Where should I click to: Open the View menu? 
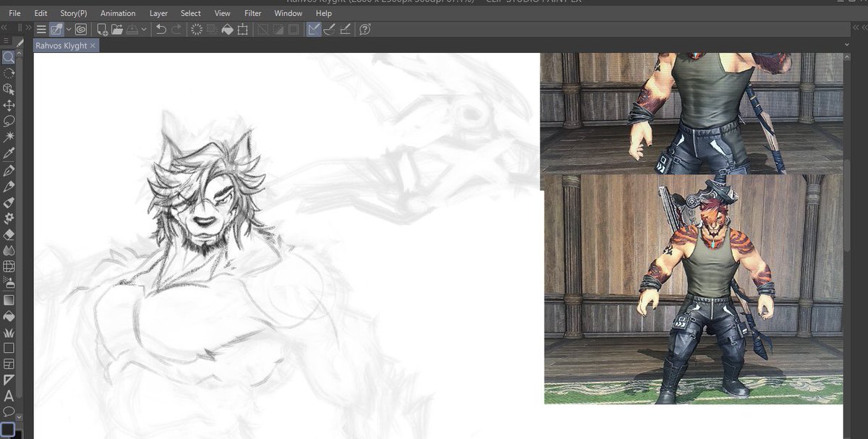(223, 13)
